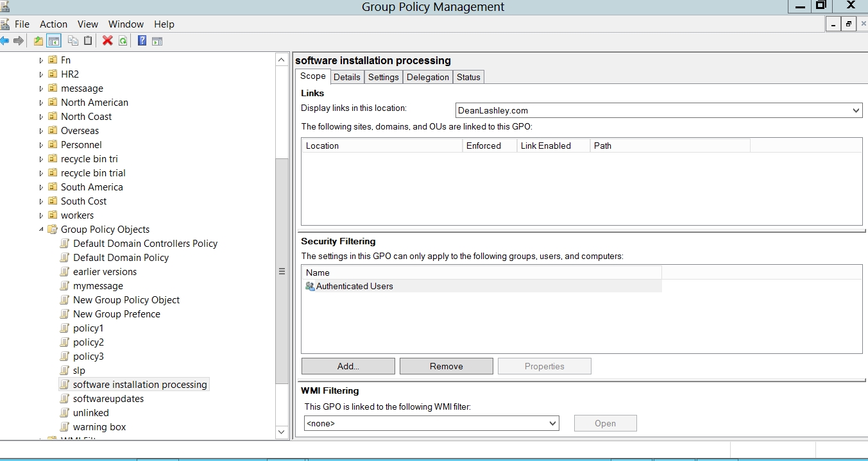Expand the North American OU node
This screenshot has width=868, height=461.
coord(42,103)
